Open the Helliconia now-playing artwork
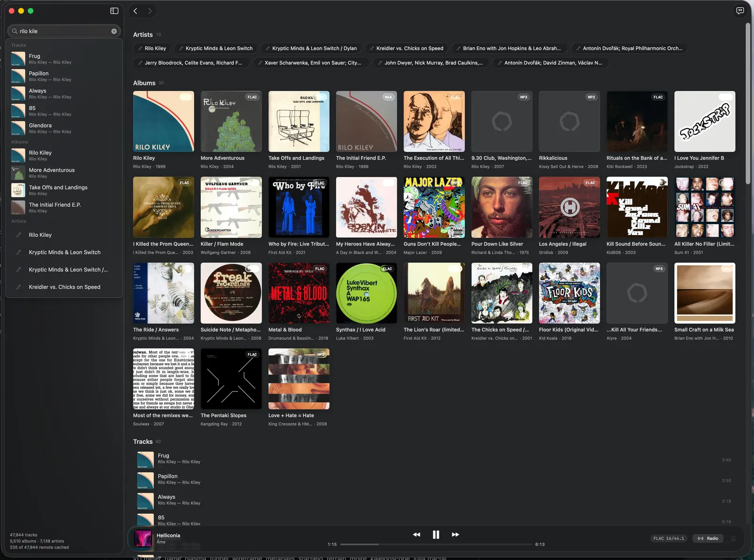Screen dimensions: 754x560 coord(143,538)
